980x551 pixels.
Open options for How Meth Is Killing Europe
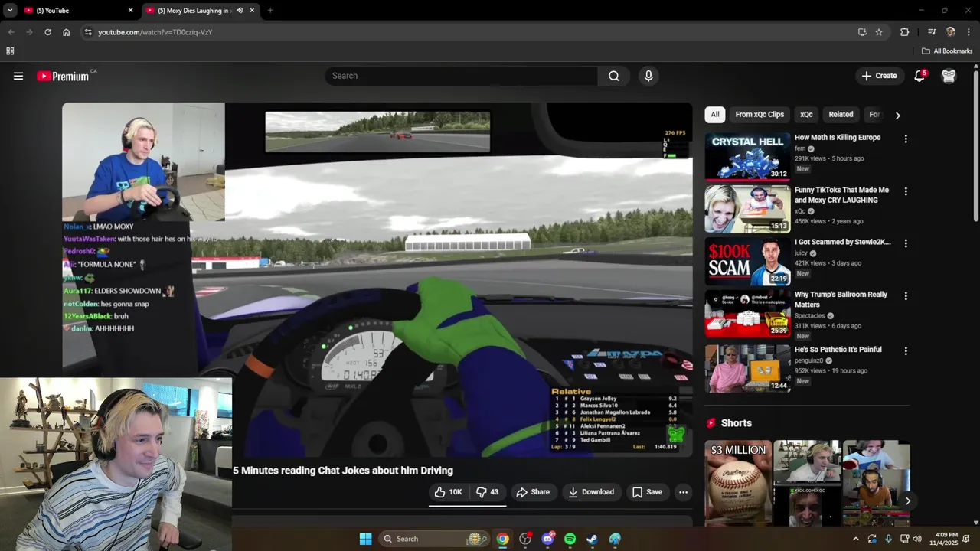click(906, 139)
